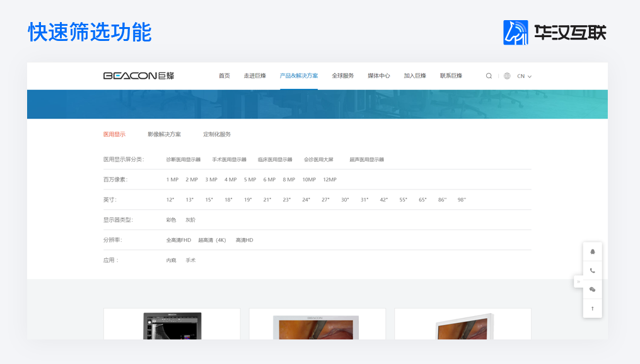
Task: Select 灰阶 display type
Action: (190, 220)
